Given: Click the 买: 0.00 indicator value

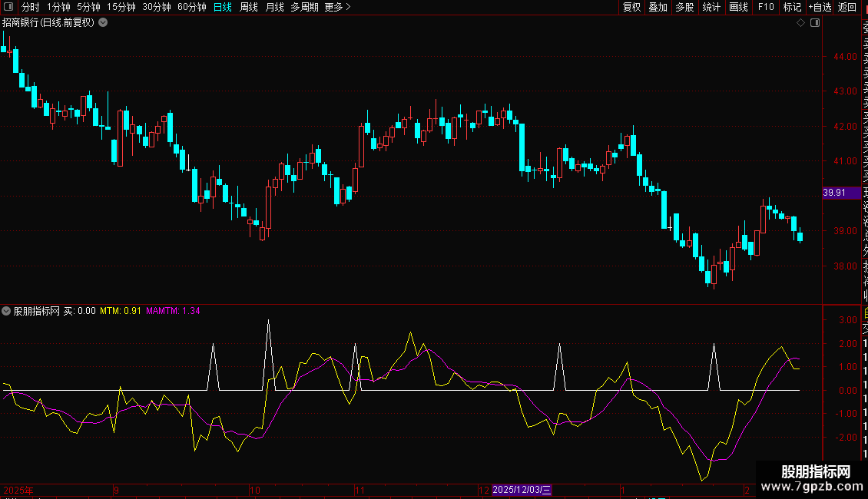Looking at the screenshot, I should point(79,311).
